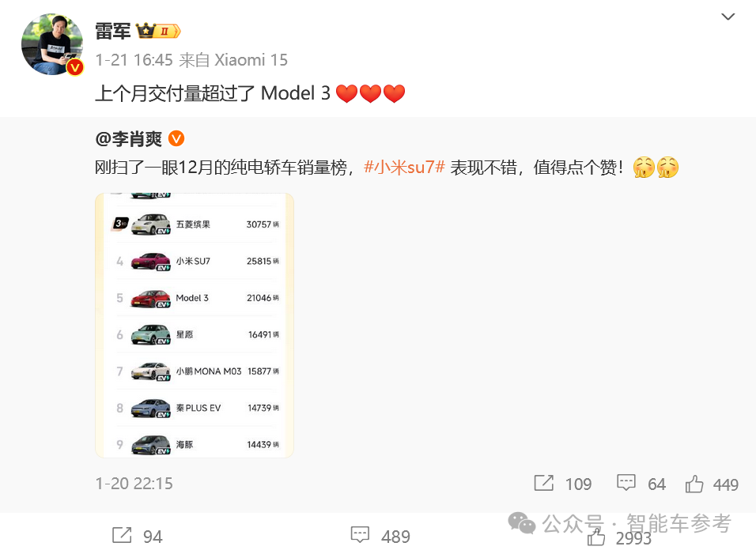Click the red V verification badge on avatar
Screen dimensions: 756x554
(x=75, y=67)
